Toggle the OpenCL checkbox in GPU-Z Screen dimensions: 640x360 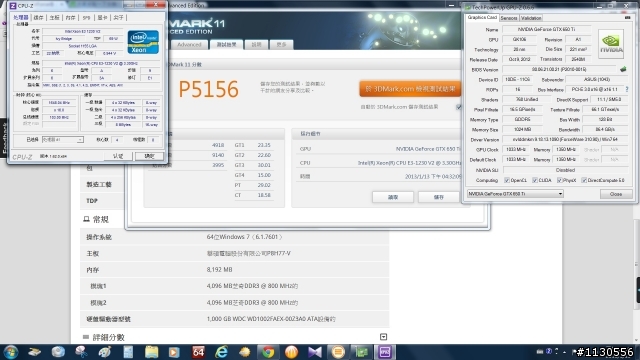pos(507,180)
